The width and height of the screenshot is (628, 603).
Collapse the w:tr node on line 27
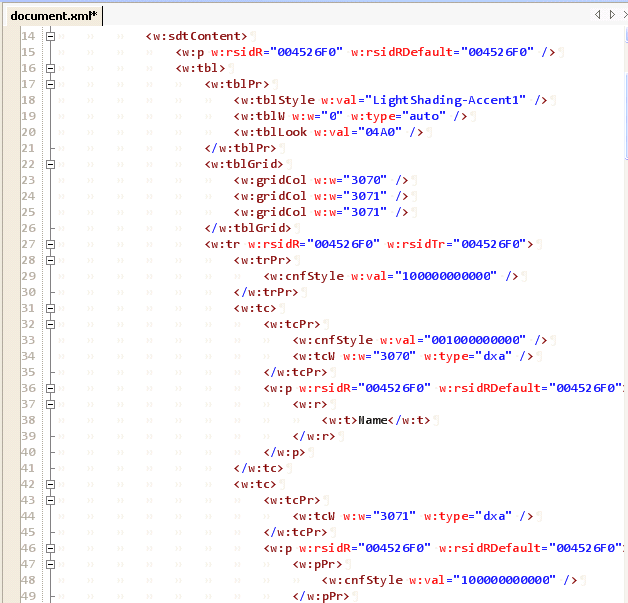[x=50, y=244]
